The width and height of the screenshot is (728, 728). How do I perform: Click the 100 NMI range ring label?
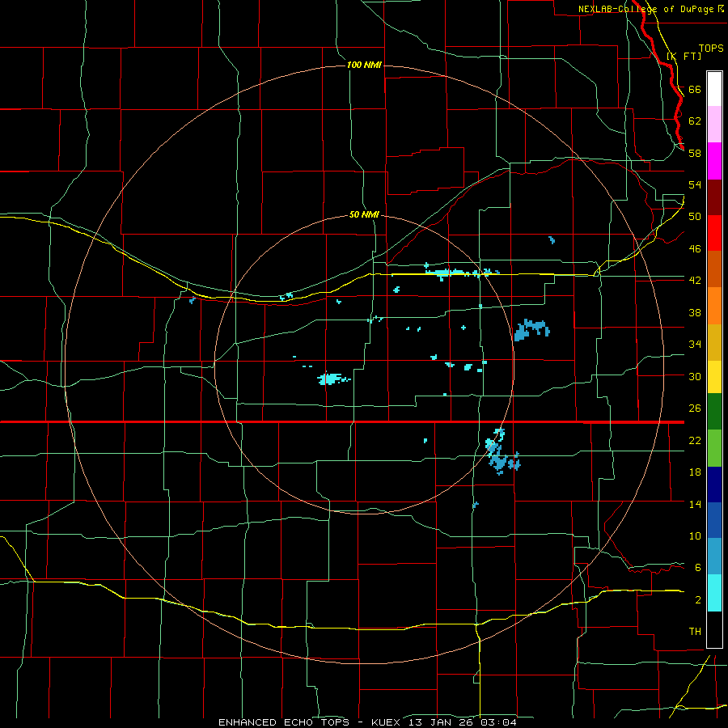click(364, 65)
